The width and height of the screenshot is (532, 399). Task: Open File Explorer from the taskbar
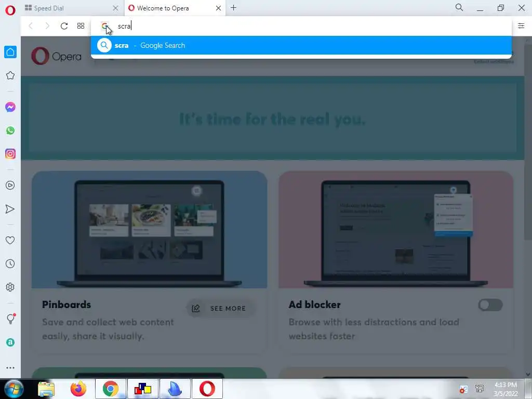tap(46, 389)
